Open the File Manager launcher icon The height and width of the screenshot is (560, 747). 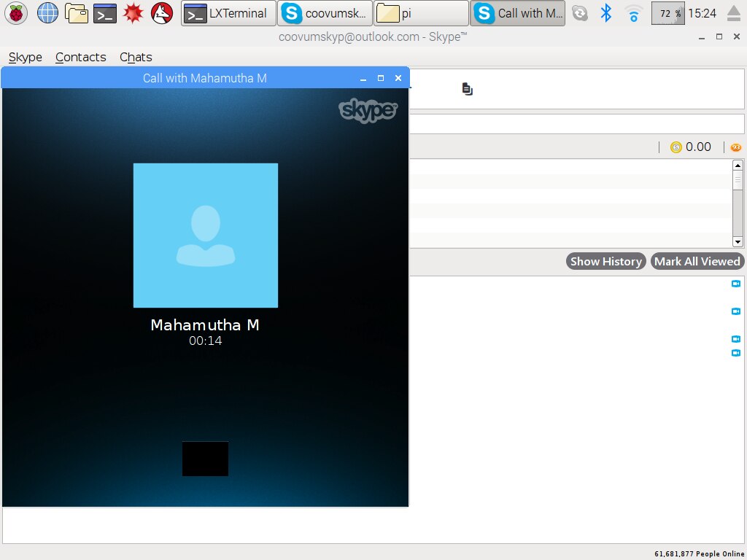pyautogui.click(x=76, y=13)
